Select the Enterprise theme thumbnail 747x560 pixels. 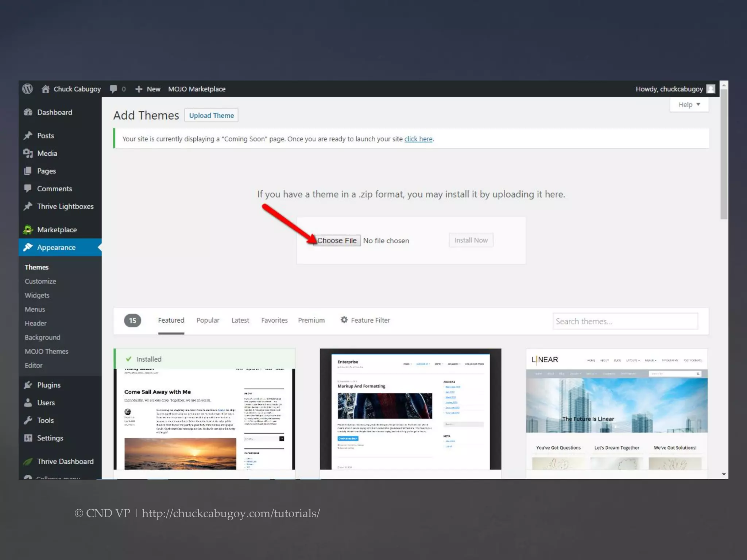[x=410, y=409]
